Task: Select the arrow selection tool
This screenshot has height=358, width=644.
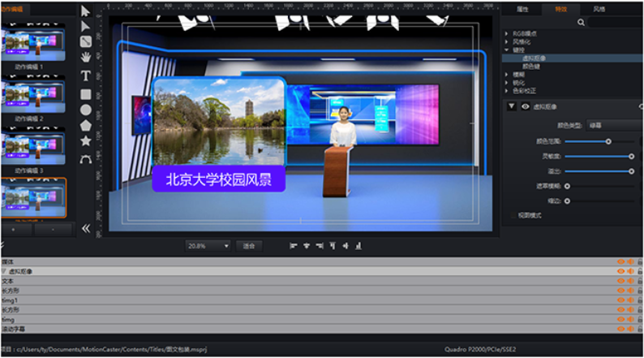Action: click(86, 11)
